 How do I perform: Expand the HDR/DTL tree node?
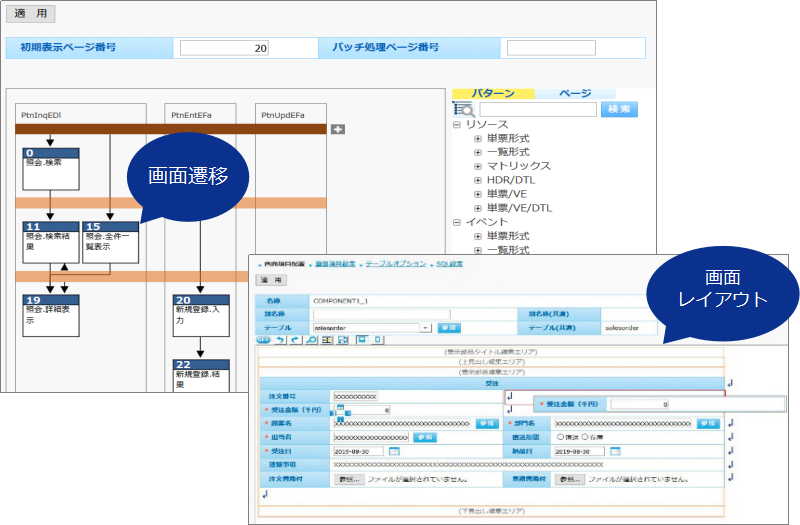pos(478,180)
